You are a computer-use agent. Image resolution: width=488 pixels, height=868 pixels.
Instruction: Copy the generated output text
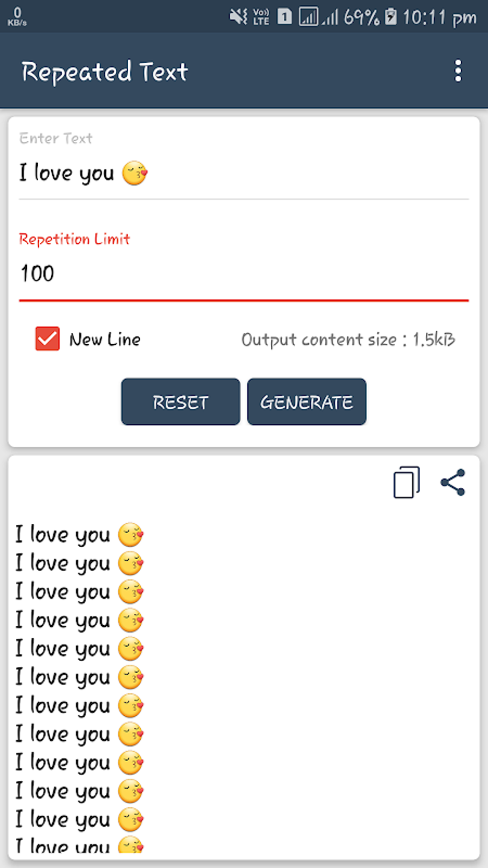click(406, 482)
